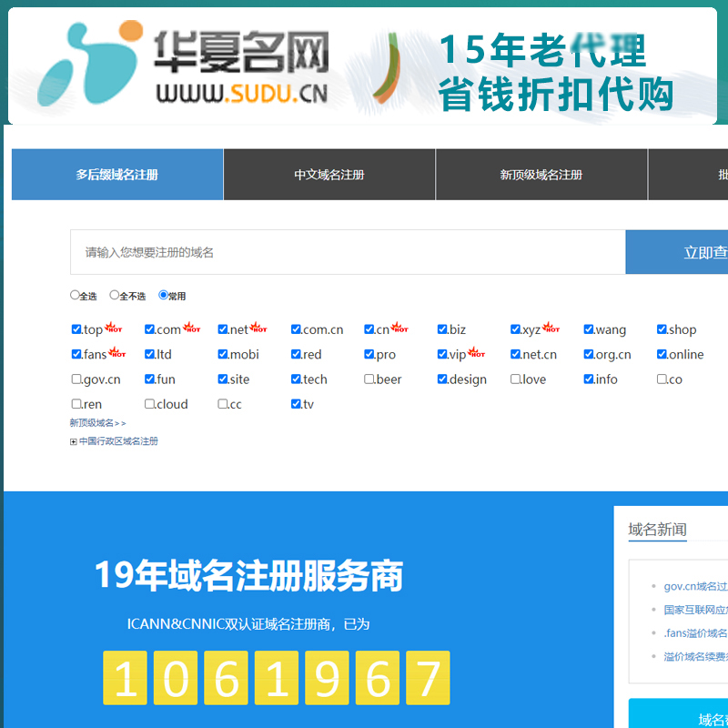Click the HOT badge next to .com
The image size is (728, 728).
tap(191, 327)
